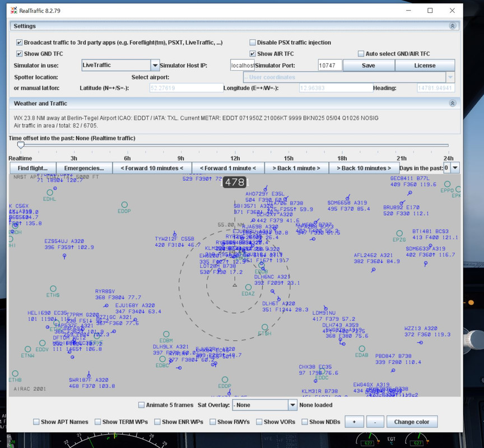Click the EDAB airport circle on map

click(x=362, y=349)
